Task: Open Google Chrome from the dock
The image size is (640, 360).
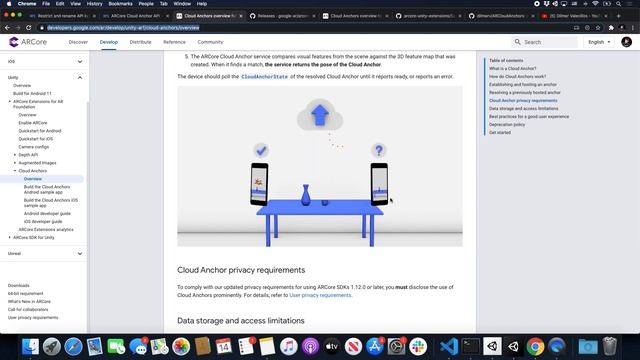Action: (535, 347)
